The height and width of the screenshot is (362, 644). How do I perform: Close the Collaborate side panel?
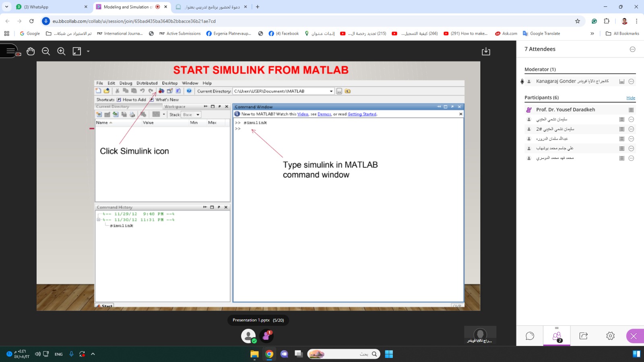(x=634, y=336)
